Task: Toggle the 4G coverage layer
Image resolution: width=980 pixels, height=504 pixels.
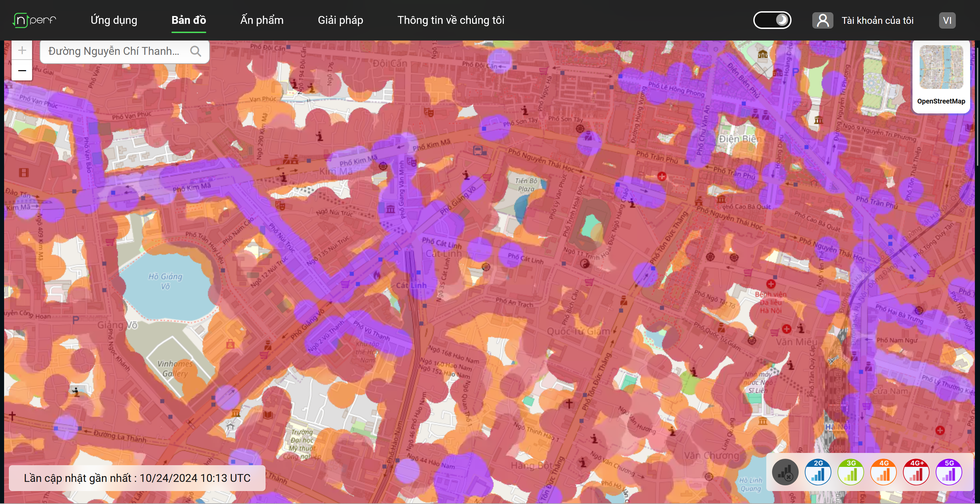Action: (x=883, y=472)
